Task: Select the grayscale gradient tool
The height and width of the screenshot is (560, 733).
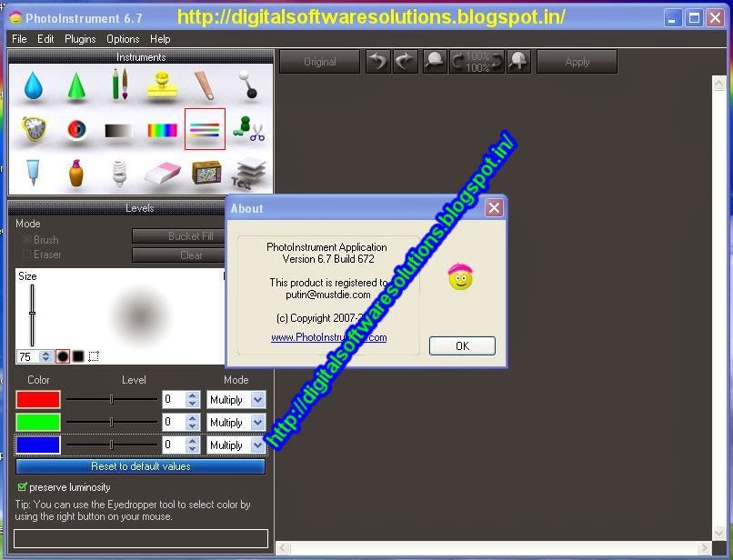Action: 119,131
